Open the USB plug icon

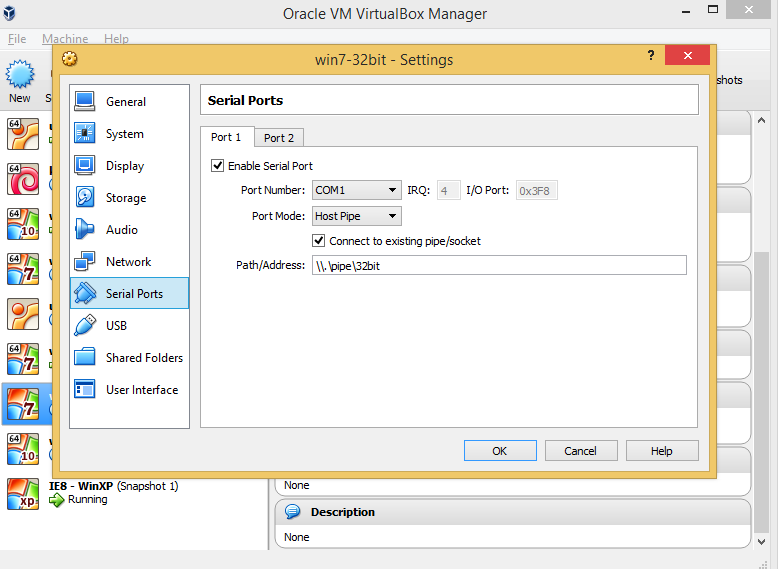[x=85, y=325]
